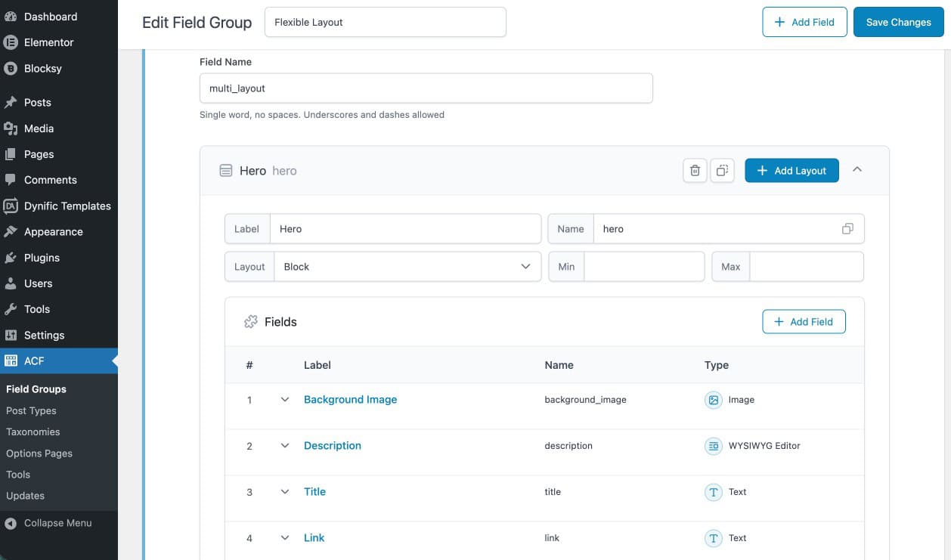Go to the Post Types submenu

(31, 410)
